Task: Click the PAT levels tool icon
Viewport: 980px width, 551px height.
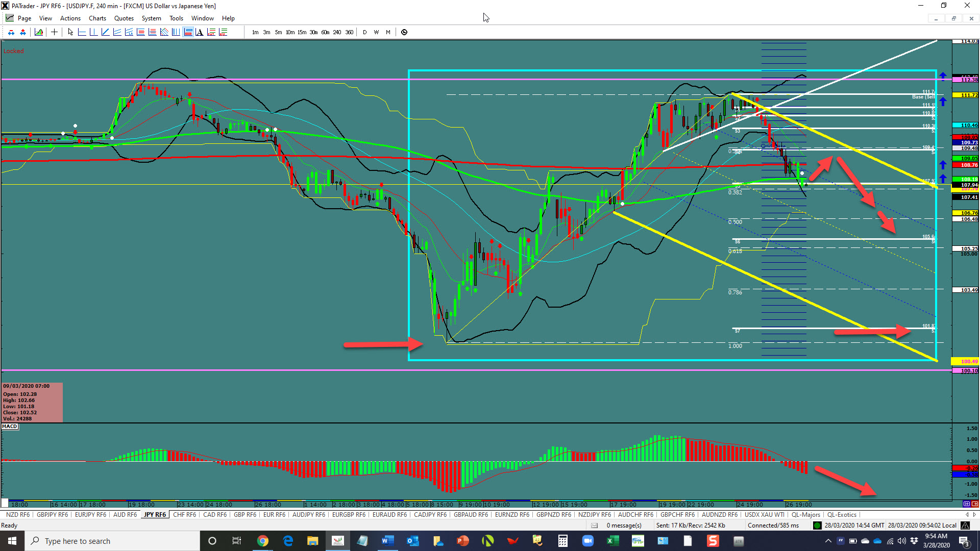Action: pyautogui.click(x=211, y=32)
